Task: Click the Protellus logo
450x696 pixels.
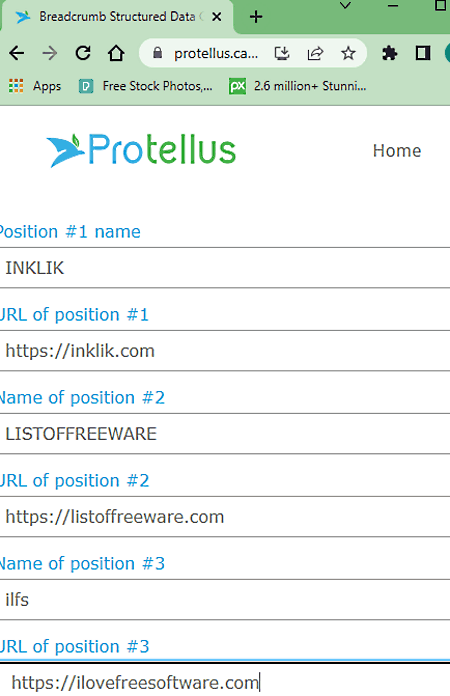Action: tap(141, 150)
